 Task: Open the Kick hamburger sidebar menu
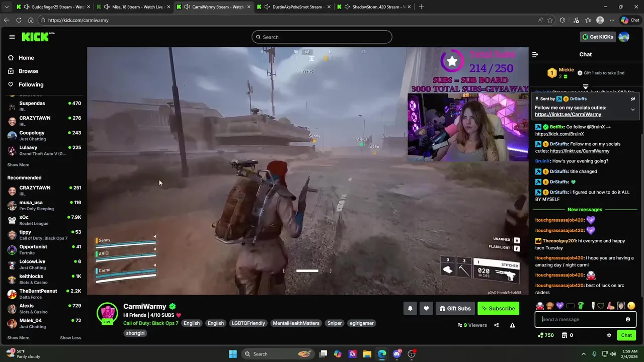pyautogui.click(x=12, y=37)
